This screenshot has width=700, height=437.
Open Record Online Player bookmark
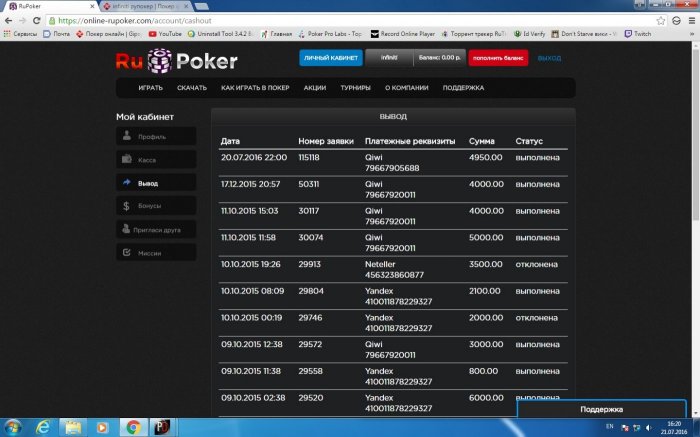[x=403, y=33]
